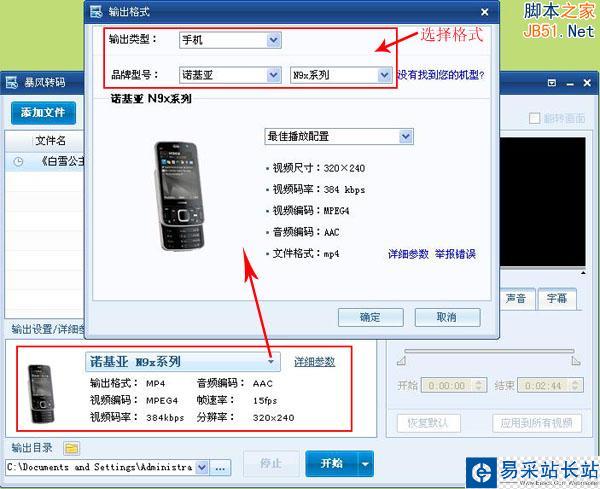Click the 添加文件 button
Screen dimensions: 600x489
pos(43,112)
